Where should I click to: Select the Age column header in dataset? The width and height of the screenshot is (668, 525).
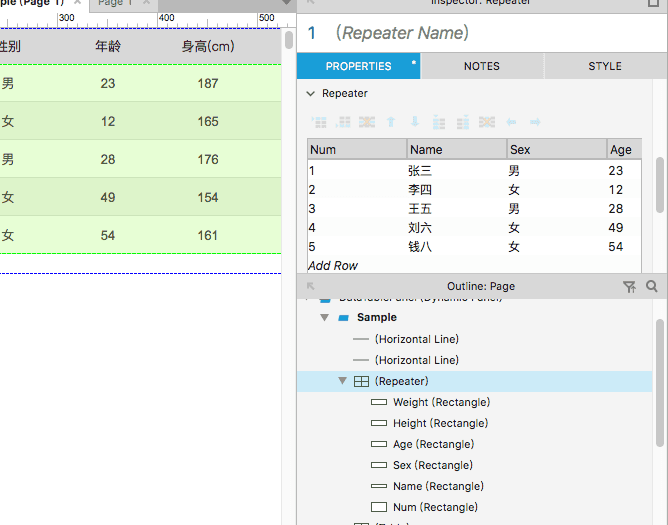(624, 150)
